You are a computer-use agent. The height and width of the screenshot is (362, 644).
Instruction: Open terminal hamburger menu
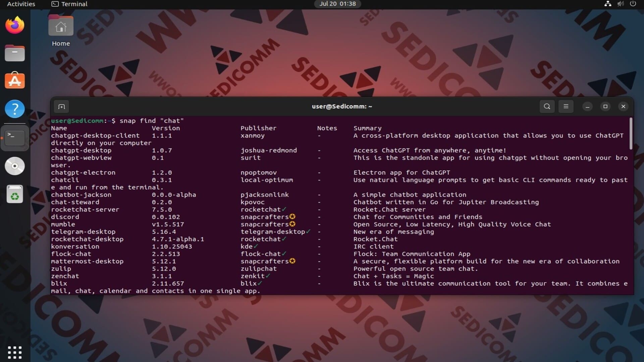click(x=566, y=107)
